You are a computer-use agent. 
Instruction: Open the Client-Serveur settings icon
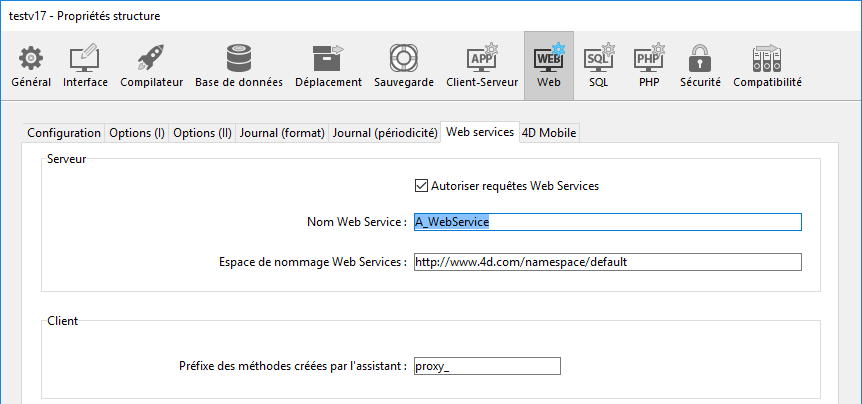coord(482,60)
